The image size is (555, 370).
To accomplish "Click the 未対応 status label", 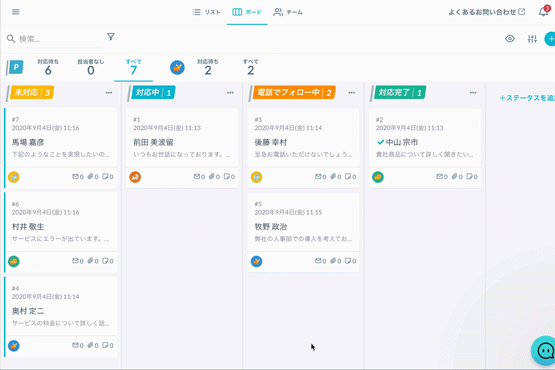I will [32, 92].
